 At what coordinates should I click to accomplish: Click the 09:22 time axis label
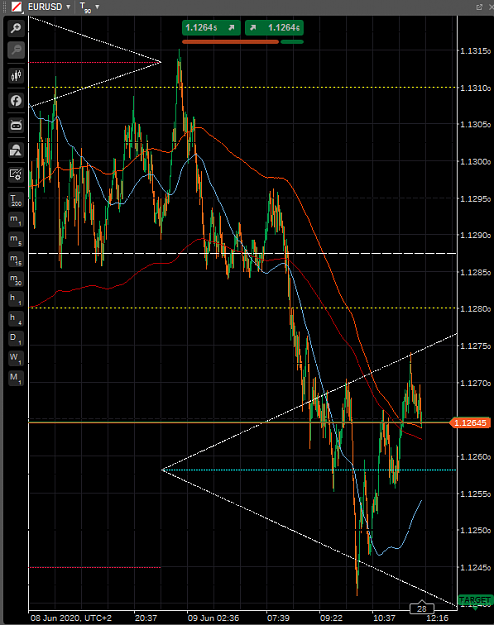coord(331,618)
